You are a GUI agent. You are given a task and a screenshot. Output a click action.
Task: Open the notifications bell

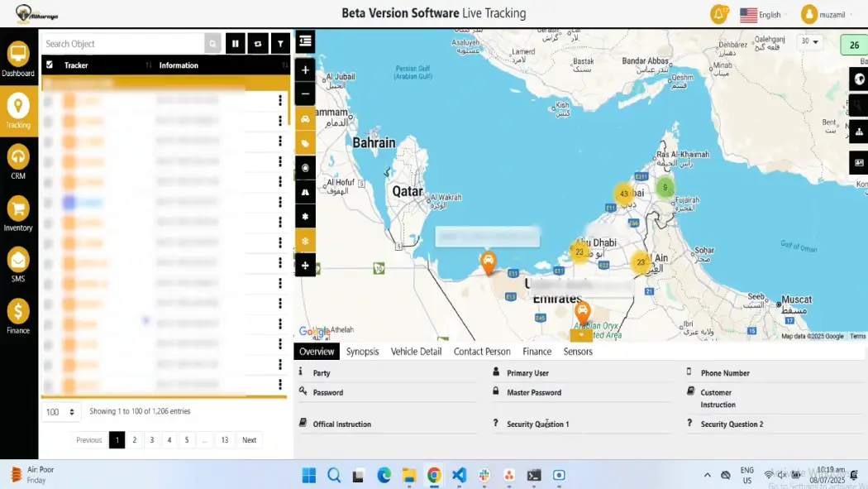coord(719,14)
